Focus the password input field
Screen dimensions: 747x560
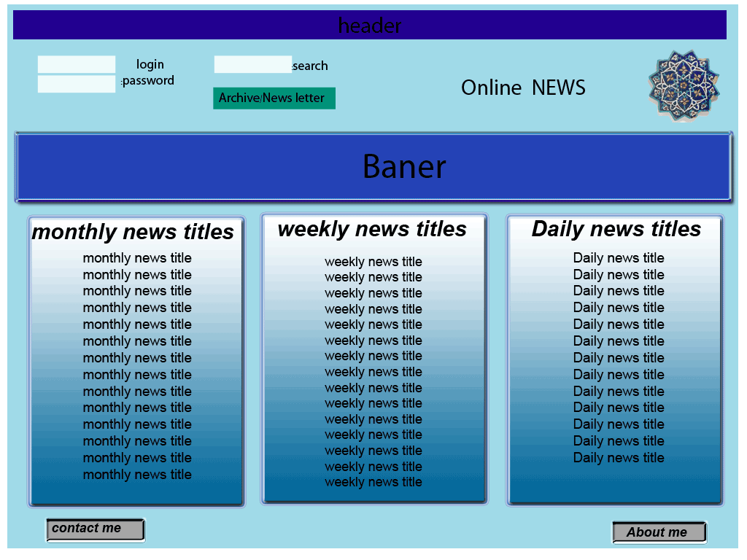77,84
